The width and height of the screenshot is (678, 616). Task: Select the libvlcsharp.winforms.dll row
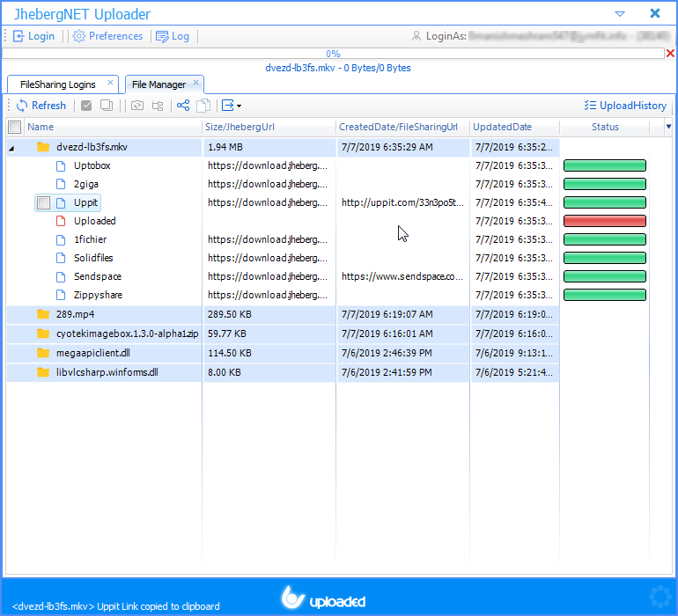coord(283,372)
